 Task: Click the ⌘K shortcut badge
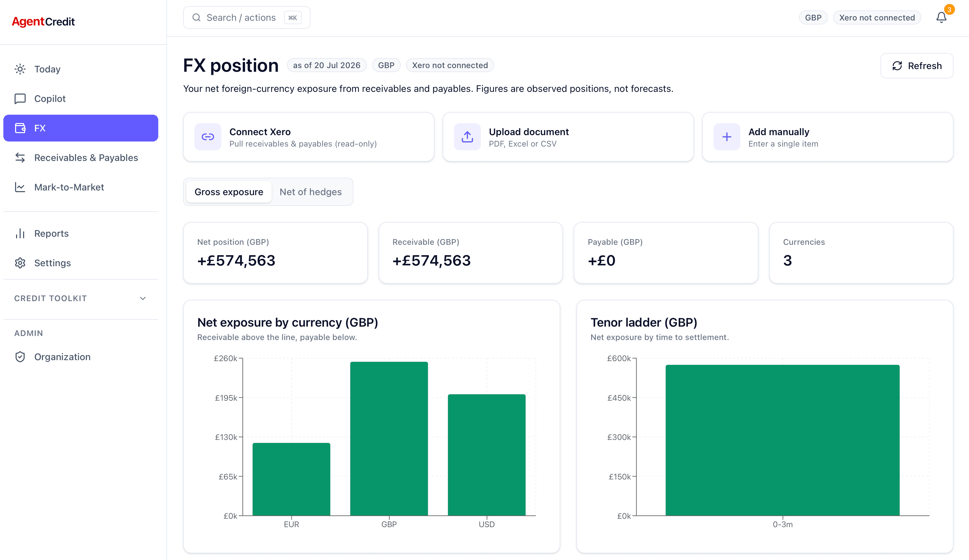(293, 17)
